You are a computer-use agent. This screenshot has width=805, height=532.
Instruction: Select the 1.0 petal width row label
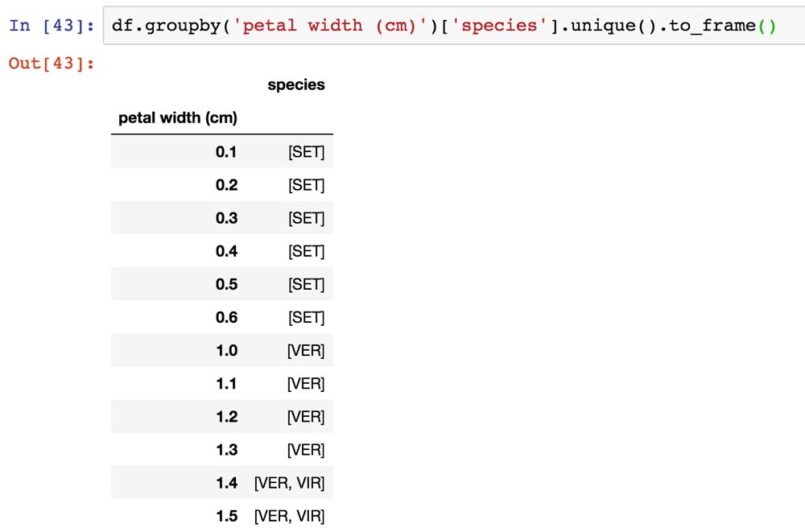point(226,350)
